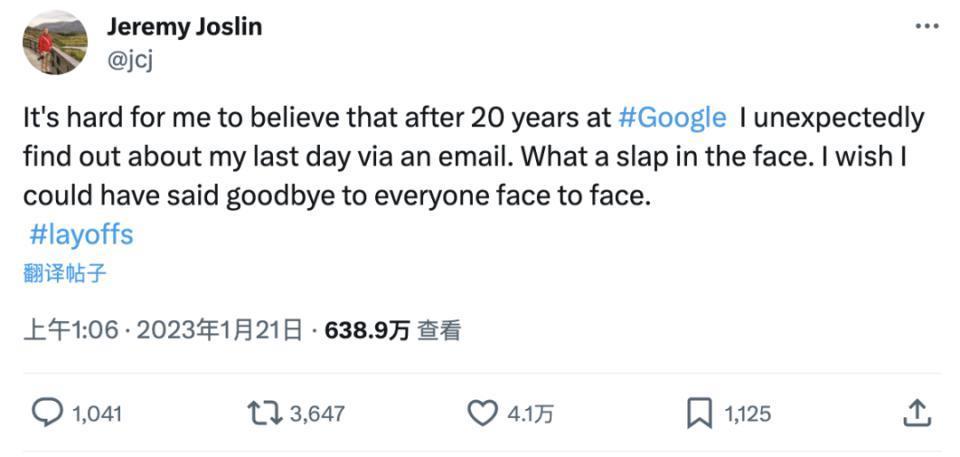Open the #Google hashtag link
The width and height of the screenshot is (960, 457).
pyautogui.click(x=672, y=118)
